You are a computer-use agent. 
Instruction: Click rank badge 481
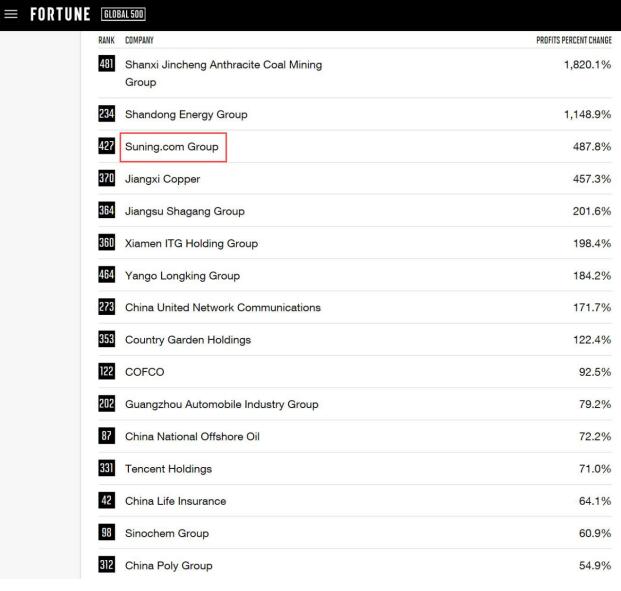coord(107,64)
